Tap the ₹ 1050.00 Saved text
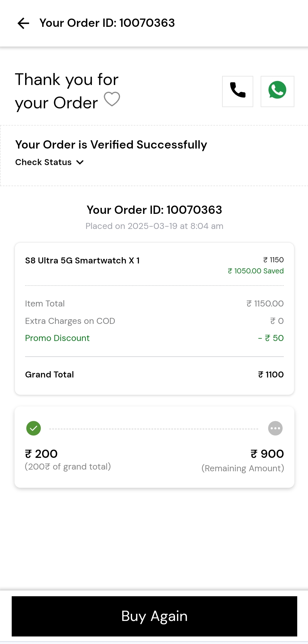 click(x=256, y=271)
